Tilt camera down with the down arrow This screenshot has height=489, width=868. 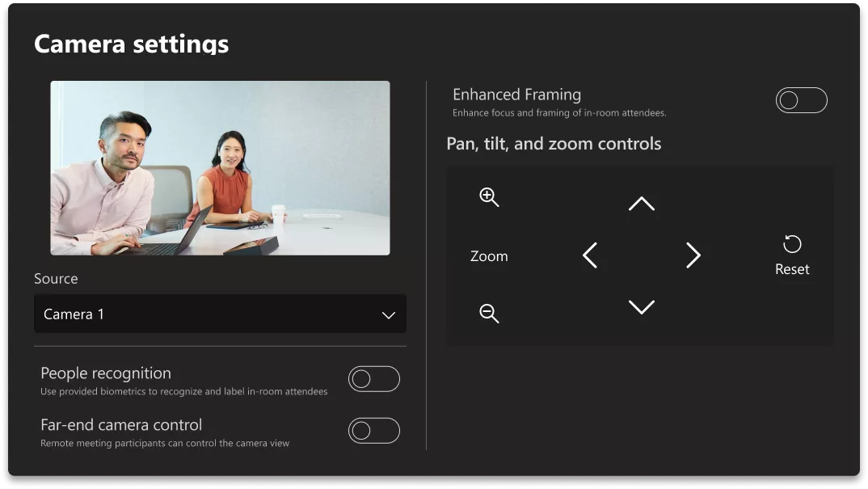pyautogui.click(x=642, y=307)
